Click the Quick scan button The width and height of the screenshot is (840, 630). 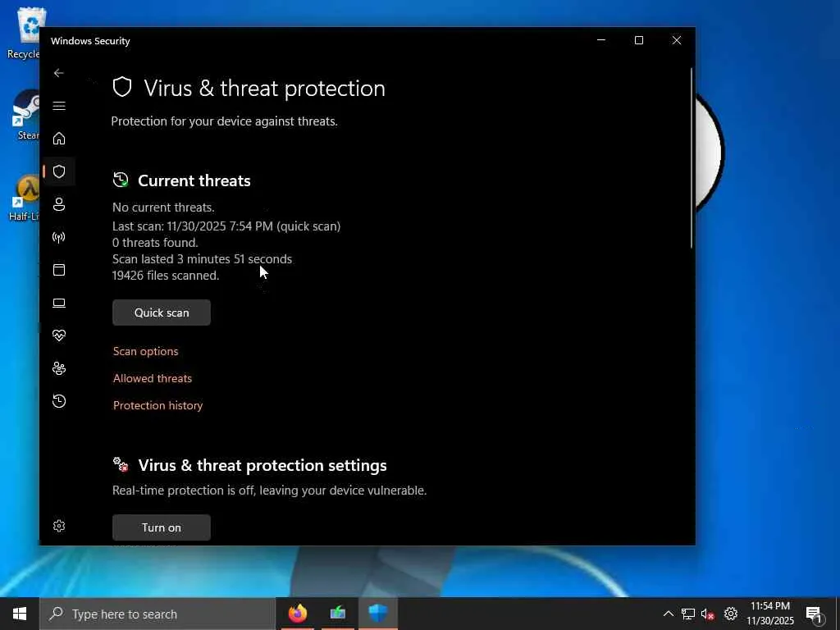click(162, 313)
